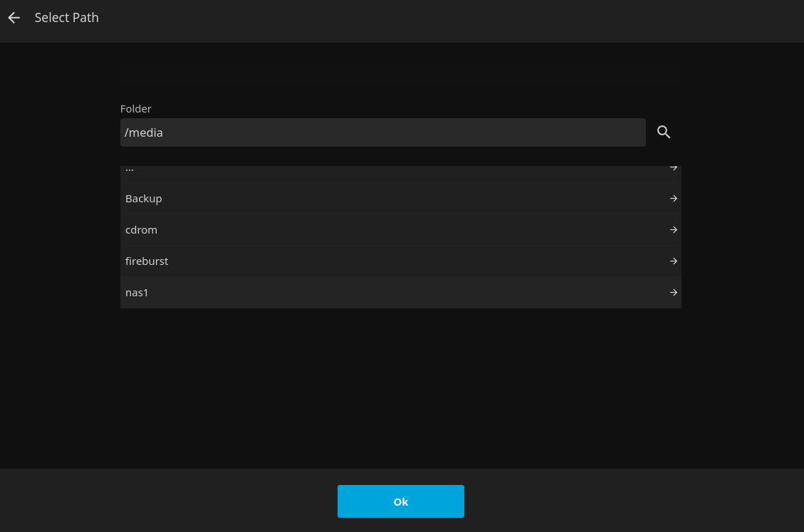Click the search magnifier icon beside the folder field
Viewport: 804px width, 532px height.
pyautogui.click(x=664, y=132)
